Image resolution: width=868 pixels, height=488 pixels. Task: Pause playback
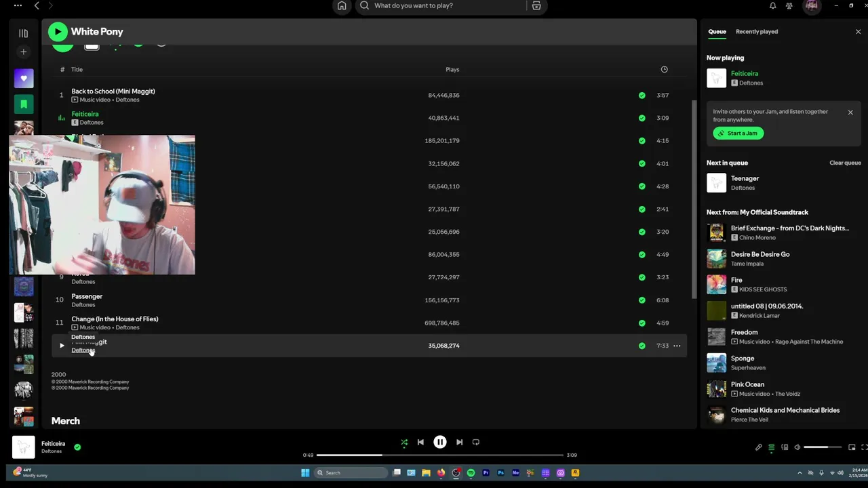coord(439,442)
